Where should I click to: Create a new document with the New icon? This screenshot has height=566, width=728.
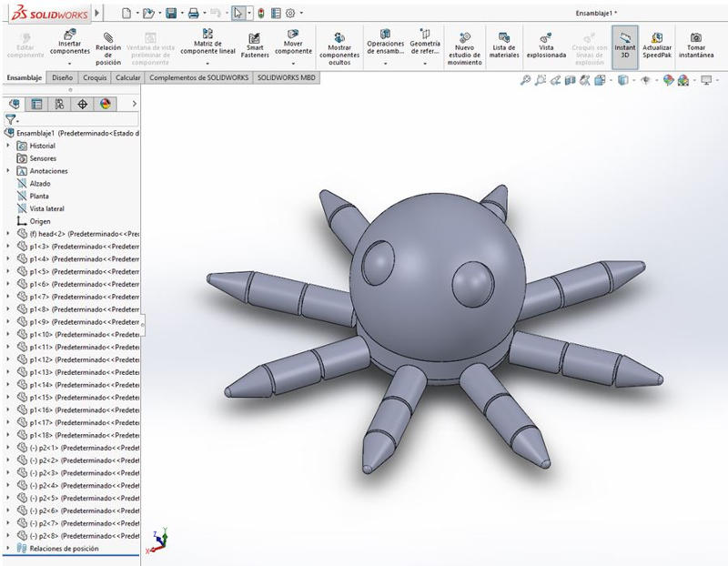tap(126, 13)
